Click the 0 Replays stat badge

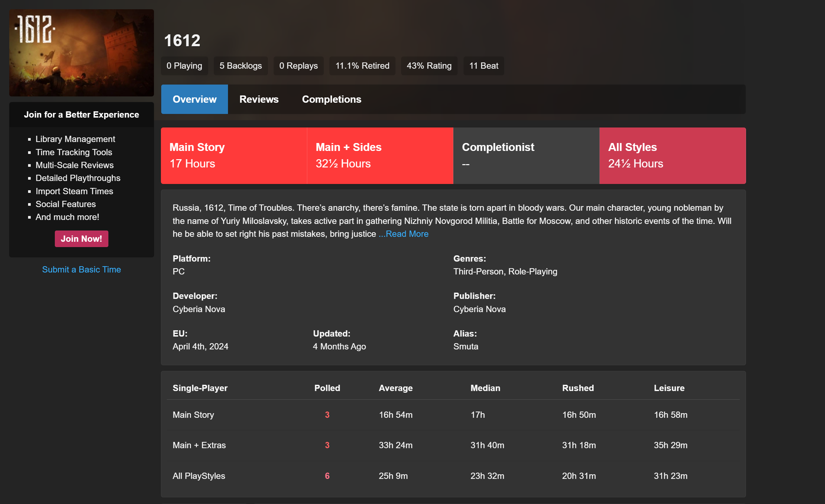click(298, 66)
